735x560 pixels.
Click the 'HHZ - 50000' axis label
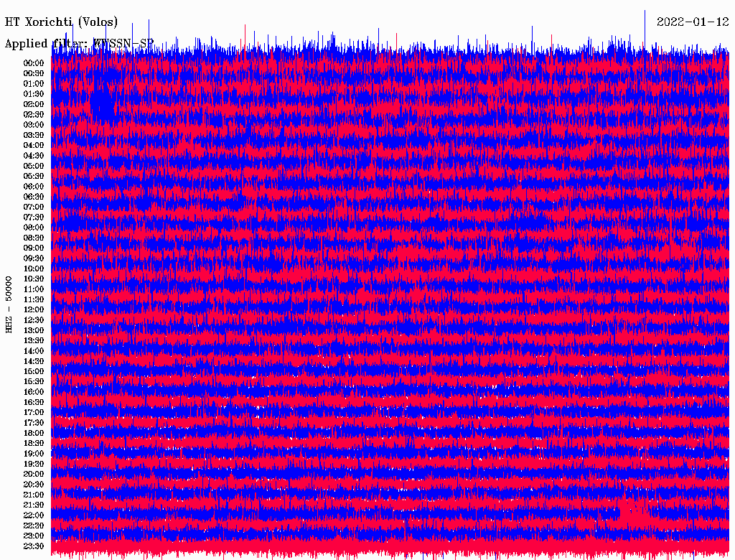pyautogui.click(x=9, y=304)
